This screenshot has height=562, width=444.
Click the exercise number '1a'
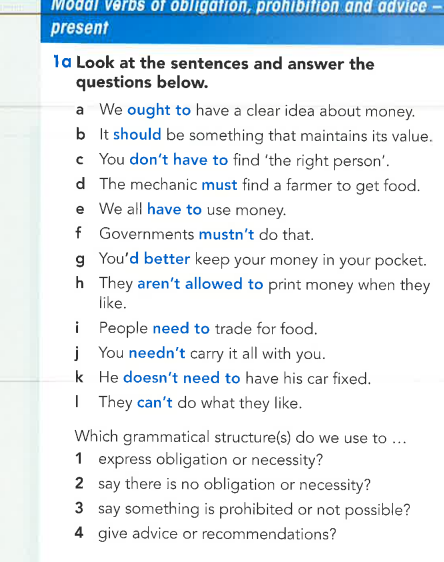point(62,62)
